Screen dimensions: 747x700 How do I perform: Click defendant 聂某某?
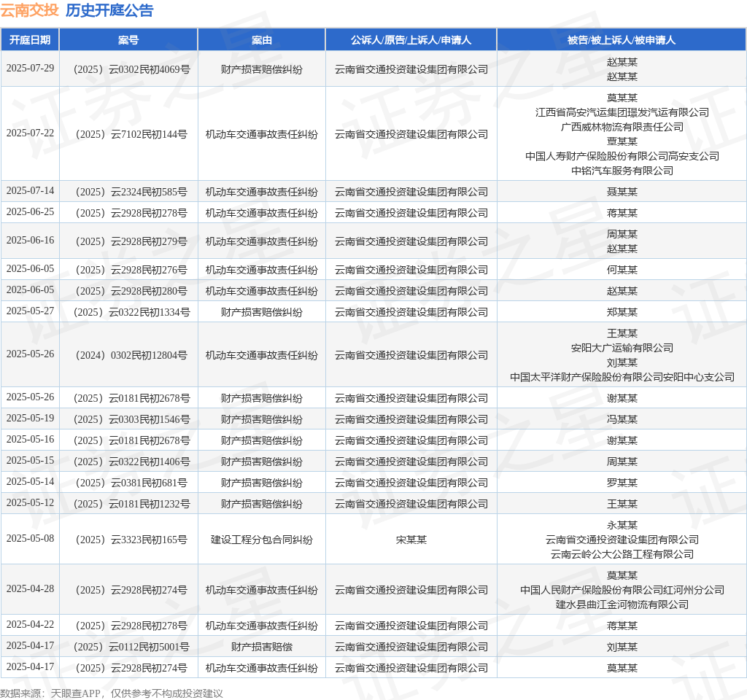[x=622, y=192]
